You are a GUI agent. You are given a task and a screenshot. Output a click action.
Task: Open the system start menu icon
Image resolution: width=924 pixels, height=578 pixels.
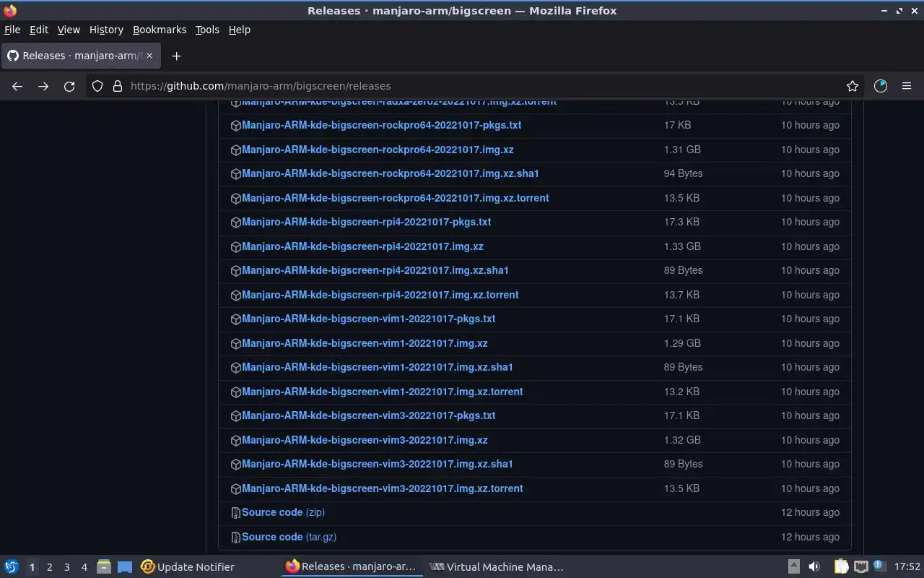pos(11,567)
